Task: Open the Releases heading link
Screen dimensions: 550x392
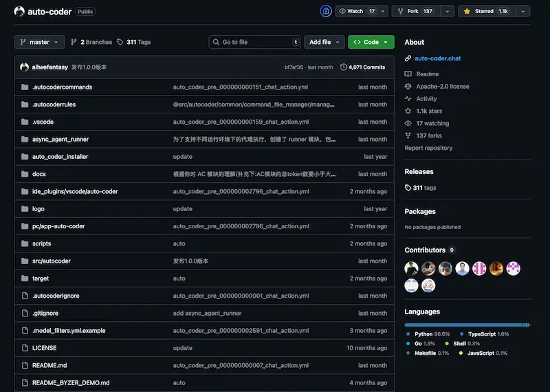Action: pyautogui.click(x=419, y=172)
